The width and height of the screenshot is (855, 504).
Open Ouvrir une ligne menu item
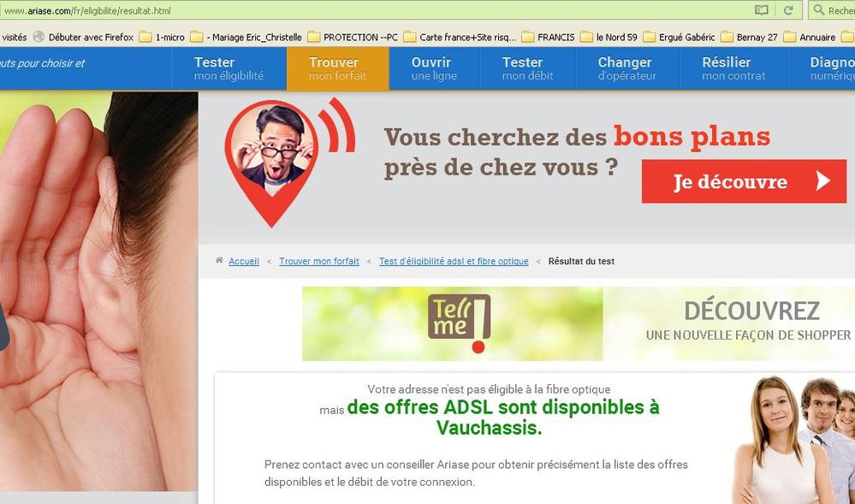[x=434, y=68]
